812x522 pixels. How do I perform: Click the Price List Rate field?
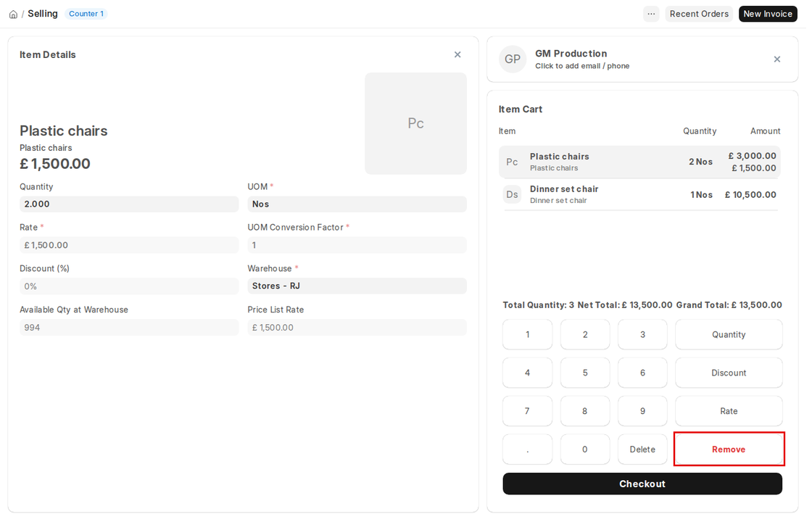(357, 327)
